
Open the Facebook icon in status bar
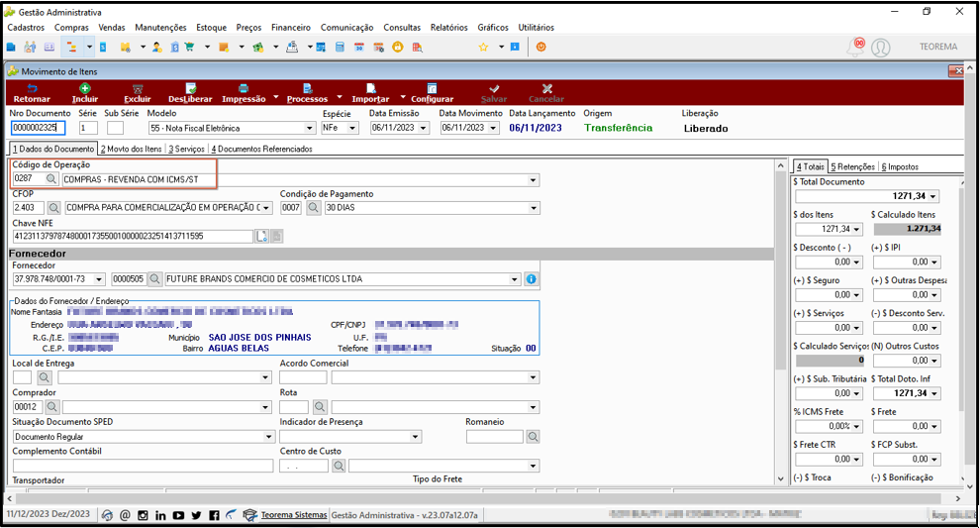pos(214,515)
